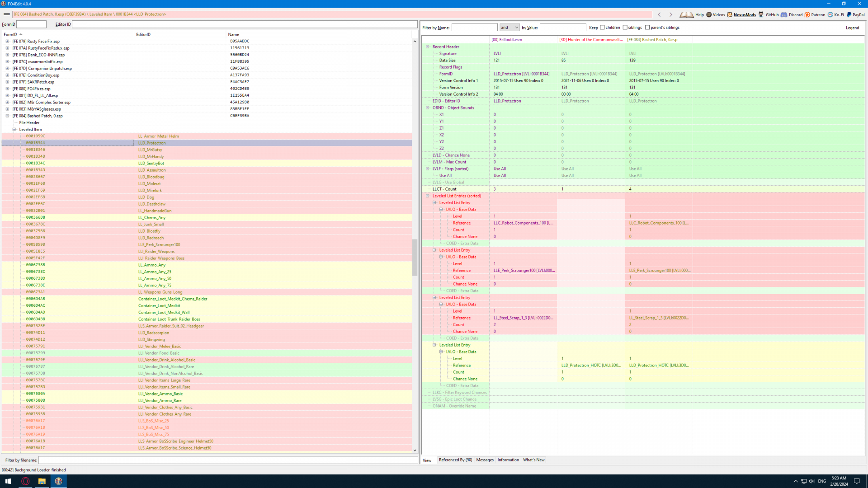Screen dimensions: 868x488
Task: Collapse the Leveled Item tree node
Action: [14, 129]
